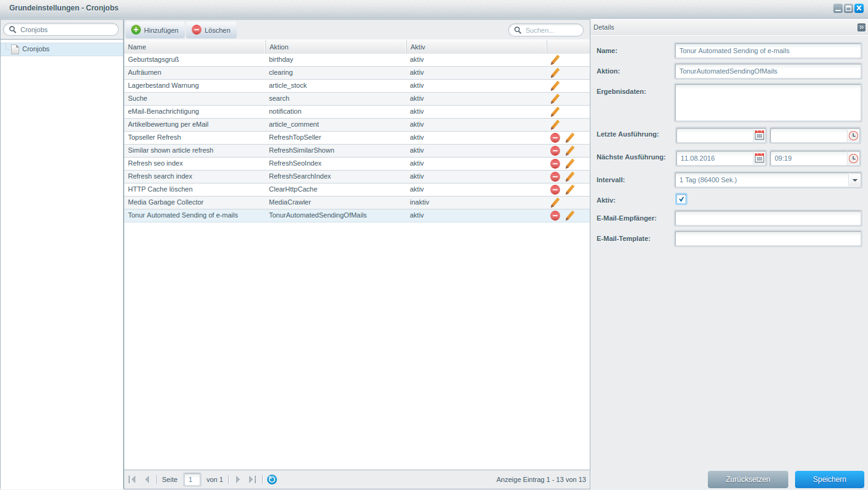Reload the cronjob list with refresh icon

click(x=272, y=479)
